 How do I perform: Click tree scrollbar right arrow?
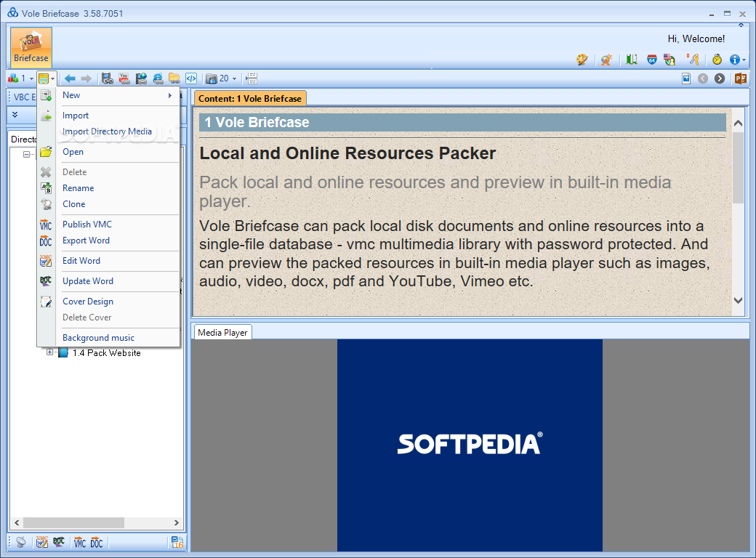click(177, 523)
